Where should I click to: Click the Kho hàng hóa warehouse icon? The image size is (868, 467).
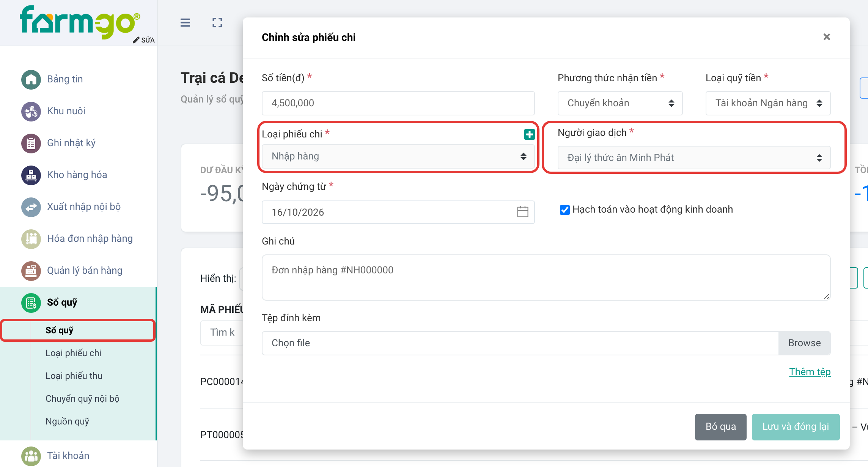click(x=31, y=175)
